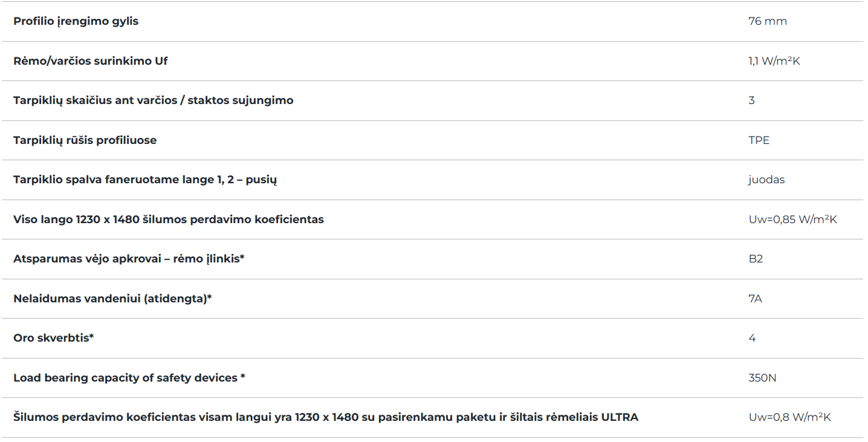Click 'Tarpiklių skaičius ant varčios' row label
This screenshot has height=442, width=868.
tap(153, 100)
